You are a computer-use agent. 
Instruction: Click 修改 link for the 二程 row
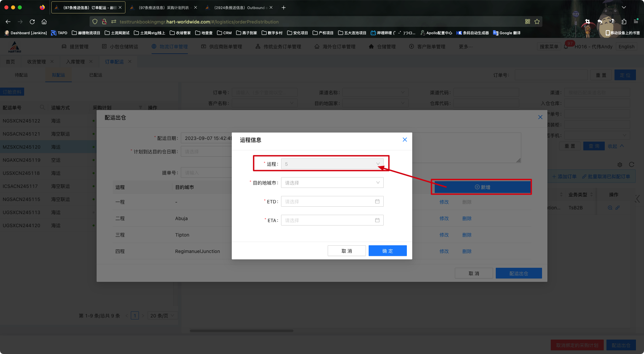444,218
